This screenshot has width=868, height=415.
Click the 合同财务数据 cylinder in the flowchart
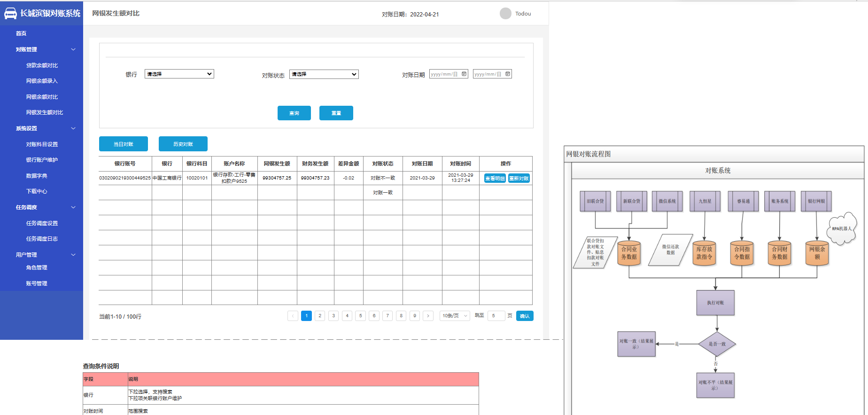[x=780, y=253]
